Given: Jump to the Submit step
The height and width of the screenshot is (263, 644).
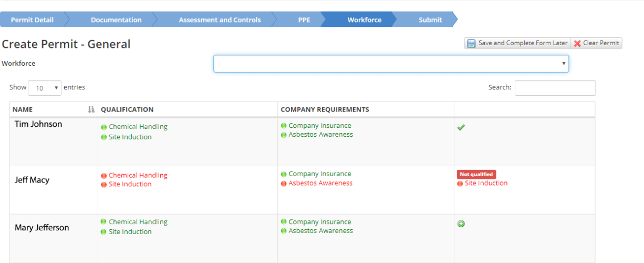Looking at the screenshot, I should [x=430, y=20].
